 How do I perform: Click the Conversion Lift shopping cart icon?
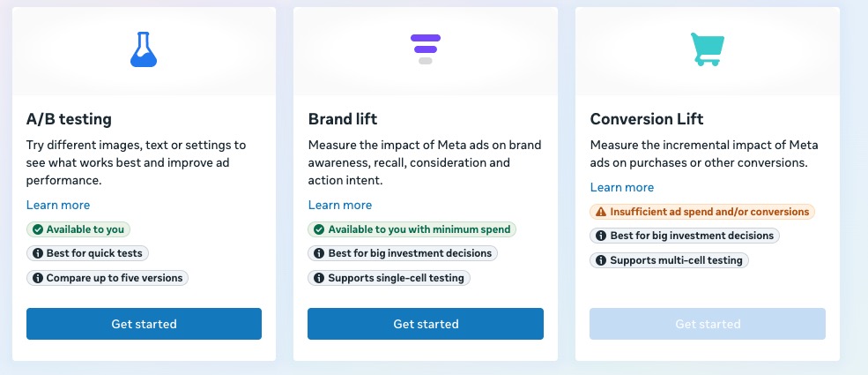(x=707, y=50)
